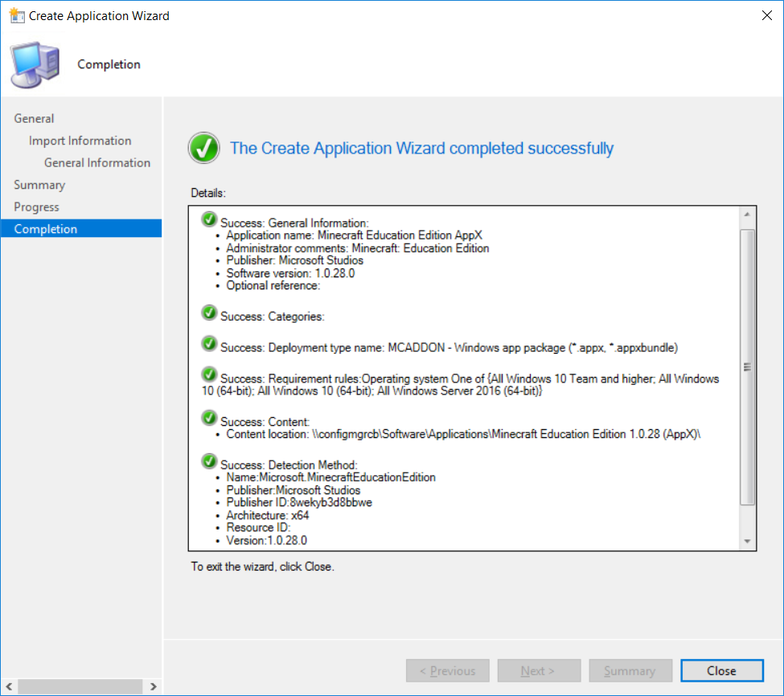Click details scrollbar up arrow
Viewport: 784px width, 696px height.
(747, 214)
